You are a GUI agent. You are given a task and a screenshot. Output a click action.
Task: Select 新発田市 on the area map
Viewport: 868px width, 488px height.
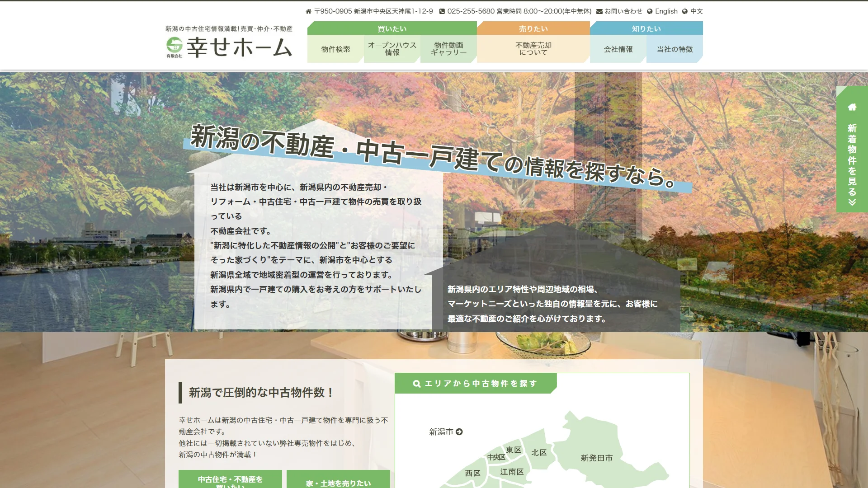pyautogui.click(x=597, y=458)
